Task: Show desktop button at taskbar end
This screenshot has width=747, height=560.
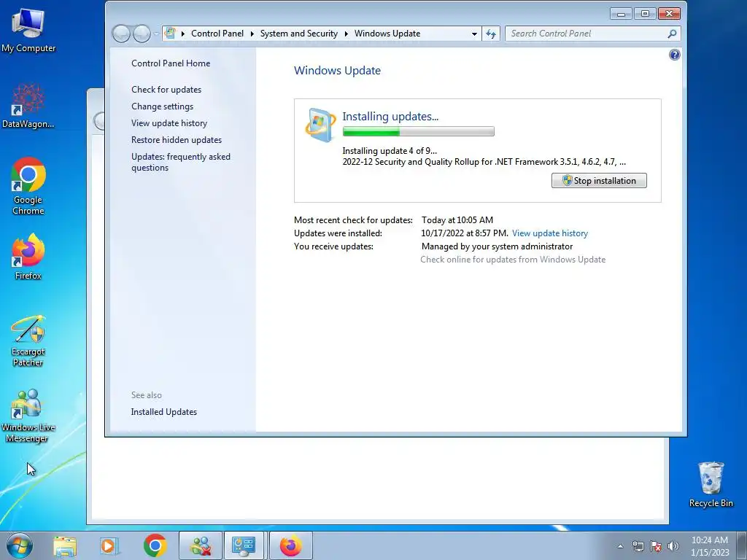Action: click(x=742, y=546)
